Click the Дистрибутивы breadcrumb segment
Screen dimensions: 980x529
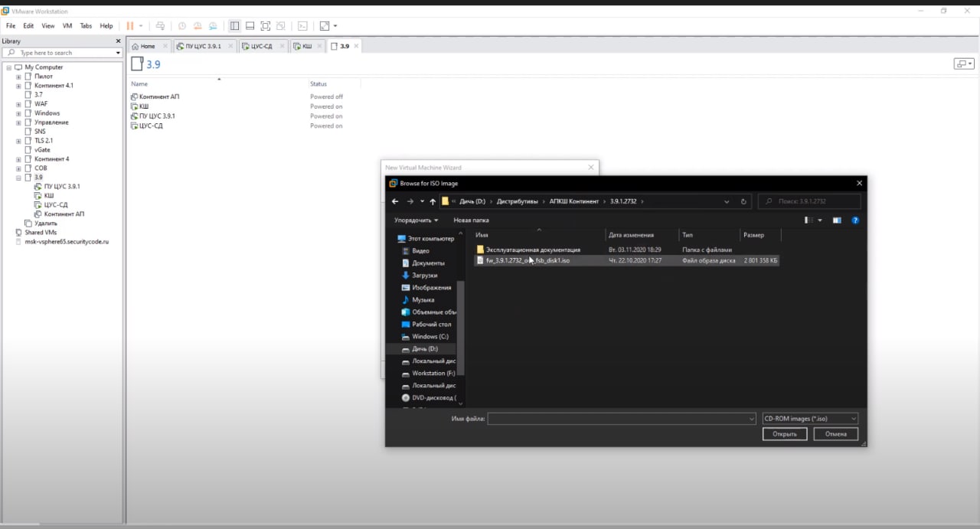pos(518,201)
